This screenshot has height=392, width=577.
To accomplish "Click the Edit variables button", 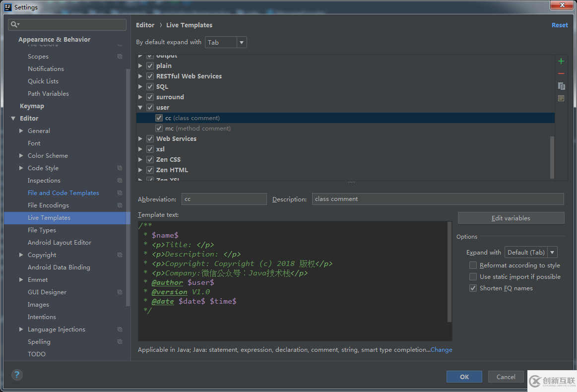I will [511, 218].
